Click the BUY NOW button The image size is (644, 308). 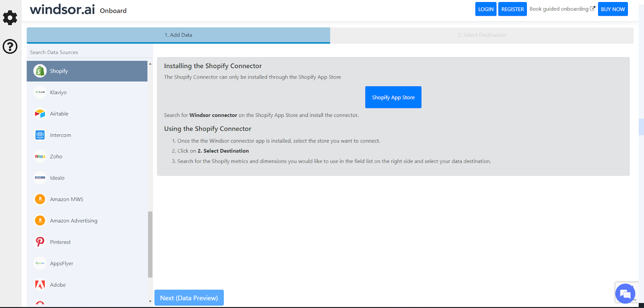tap(613, 9)
